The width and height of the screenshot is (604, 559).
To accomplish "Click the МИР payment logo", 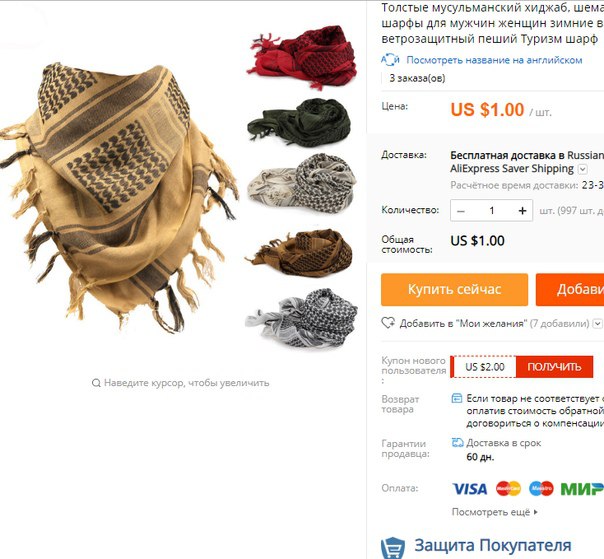I will [x=582, y=489].
